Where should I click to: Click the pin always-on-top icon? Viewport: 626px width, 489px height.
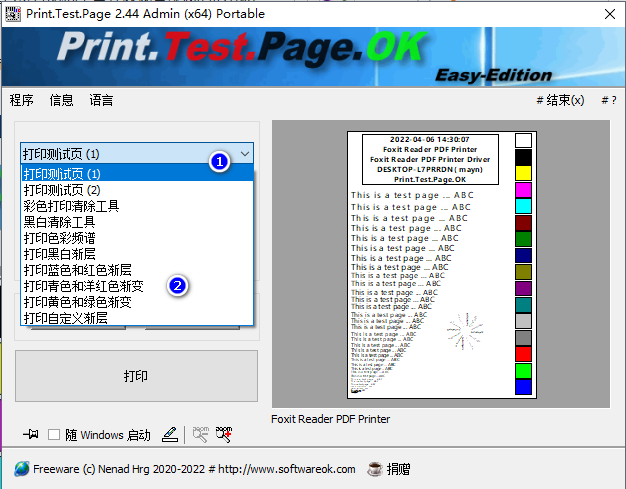point(31,434)
